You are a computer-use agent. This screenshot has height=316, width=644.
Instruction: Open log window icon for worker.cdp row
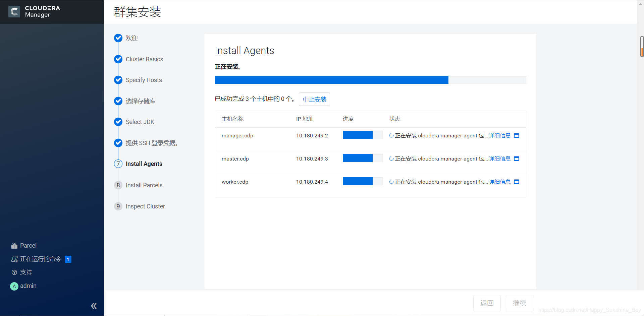517,182
